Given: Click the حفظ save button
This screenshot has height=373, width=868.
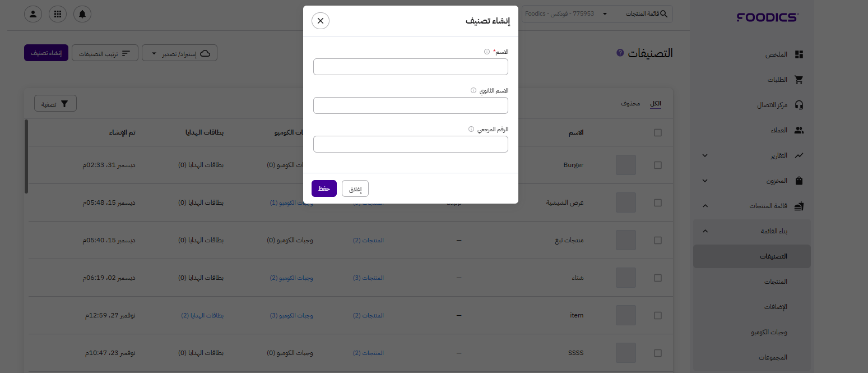Looking at the screenshot, I should pos(324,188).
